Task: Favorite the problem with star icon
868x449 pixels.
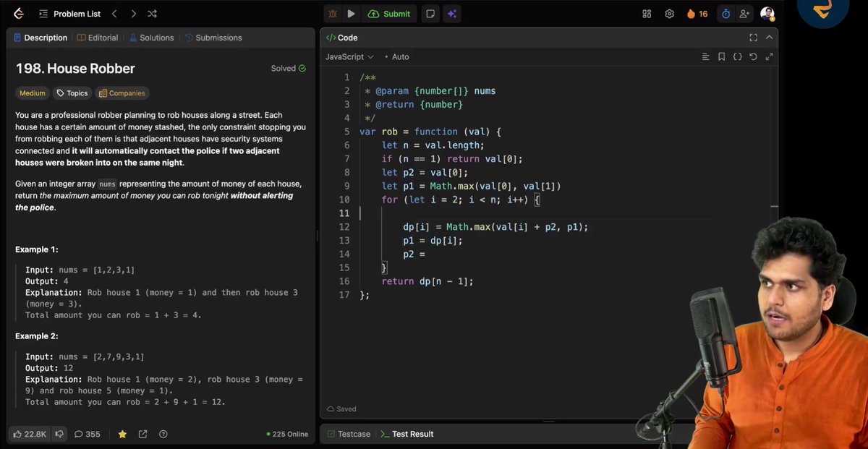Action: tap(122, 434)
